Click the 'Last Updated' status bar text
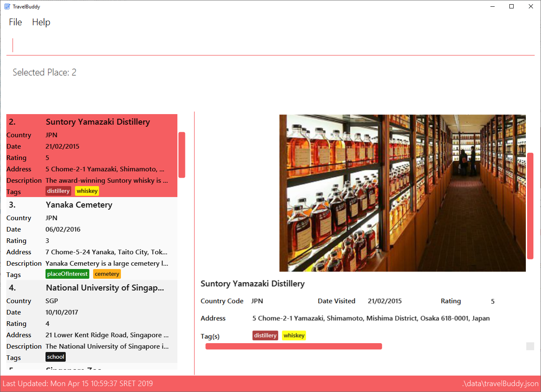 pos(78,384)
